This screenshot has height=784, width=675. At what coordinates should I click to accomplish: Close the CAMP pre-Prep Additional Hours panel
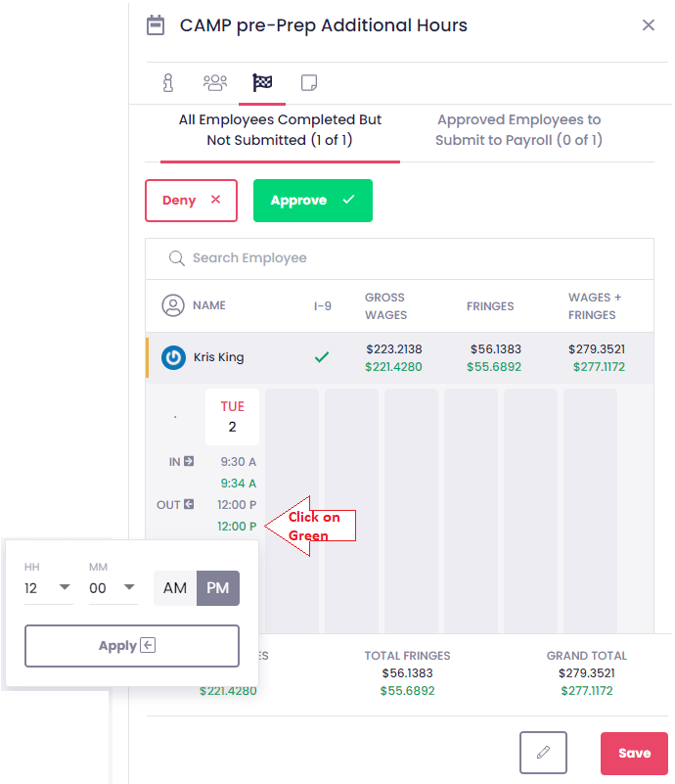pos(648,25)
